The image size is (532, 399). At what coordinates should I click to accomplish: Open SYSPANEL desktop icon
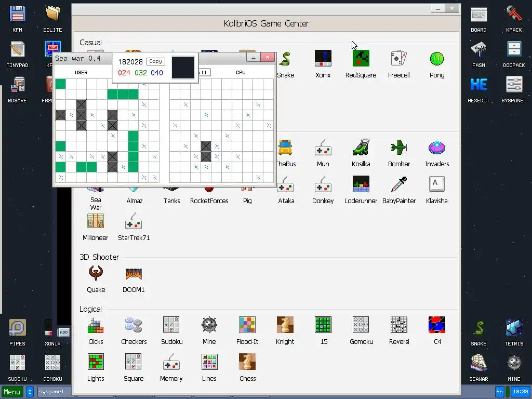[x=514, y=89]
